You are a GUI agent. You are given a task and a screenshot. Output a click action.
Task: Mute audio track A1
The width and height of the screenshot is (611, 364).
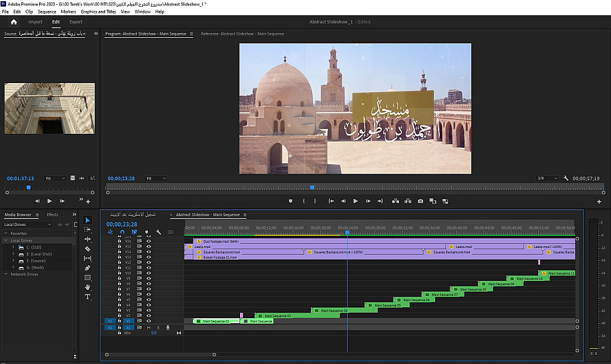point(148,327)
